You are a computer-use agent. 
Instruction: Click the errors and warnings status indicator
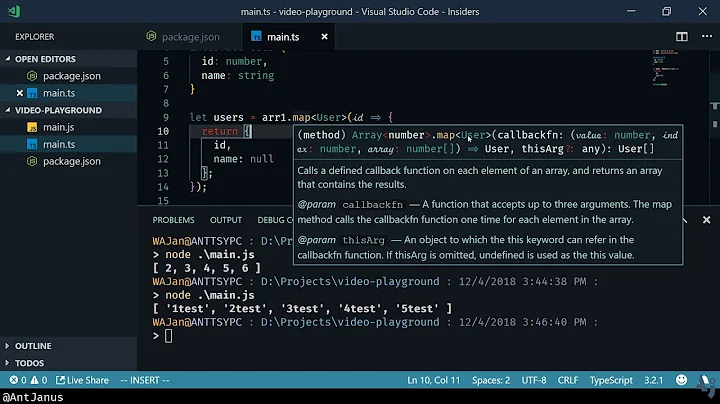pyautogui.click(x=27, y=380)
